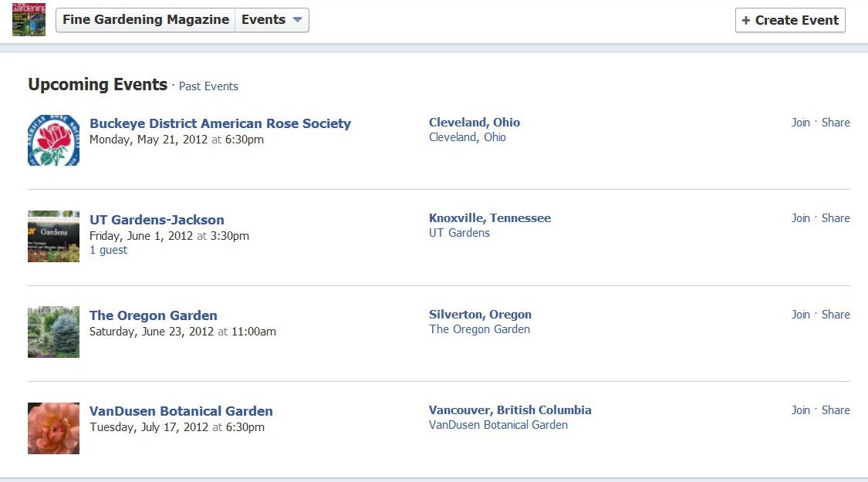Open the Buckeye District American Rose Society event
Screen dimensions: 868x482
[x=221, y=123]
